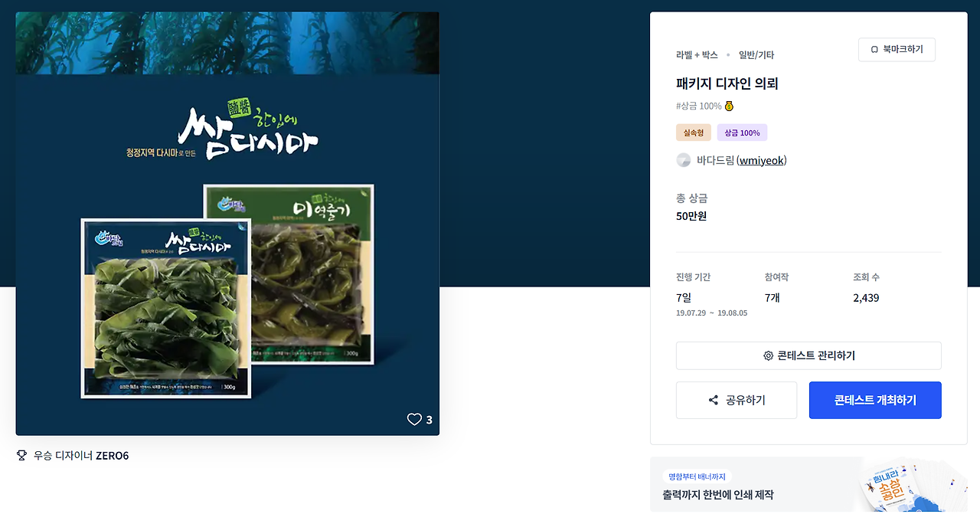View the 쌈다시마 package design image
The width and height of the screenshot is (980, 514).
(x=227, y=224)
